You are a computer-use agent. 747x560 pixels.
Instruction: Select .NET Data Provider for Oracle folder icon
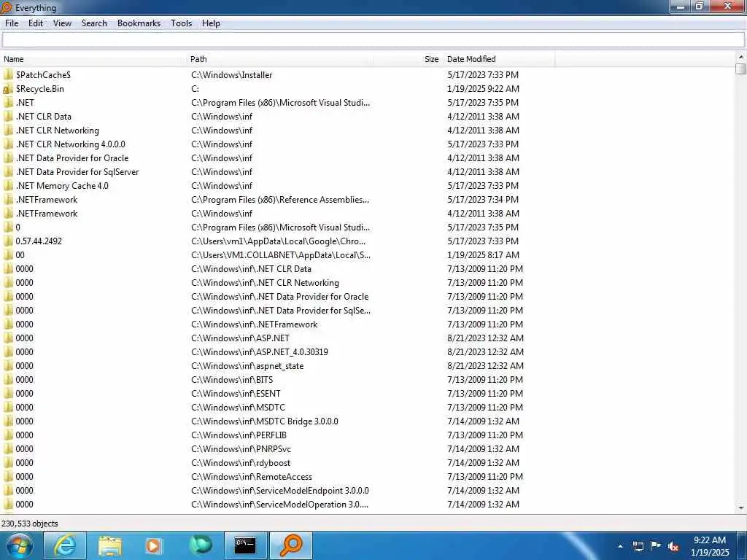8,157
